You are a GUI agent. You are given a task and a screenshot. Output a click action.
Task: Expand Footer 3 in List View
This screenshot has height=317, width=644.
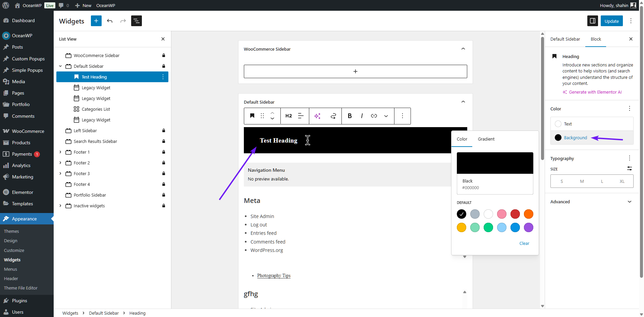pos(60,173)
